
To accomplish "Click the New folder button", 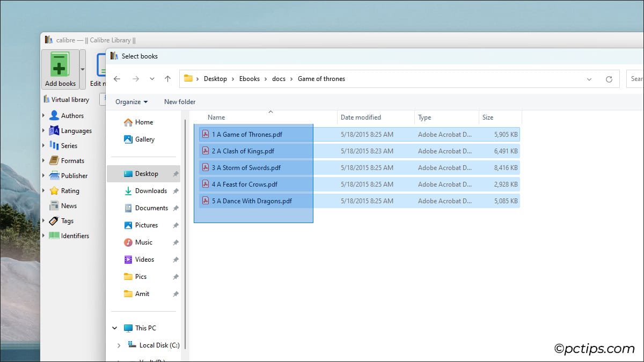I will pyautogui.click(x=180, y=102).
